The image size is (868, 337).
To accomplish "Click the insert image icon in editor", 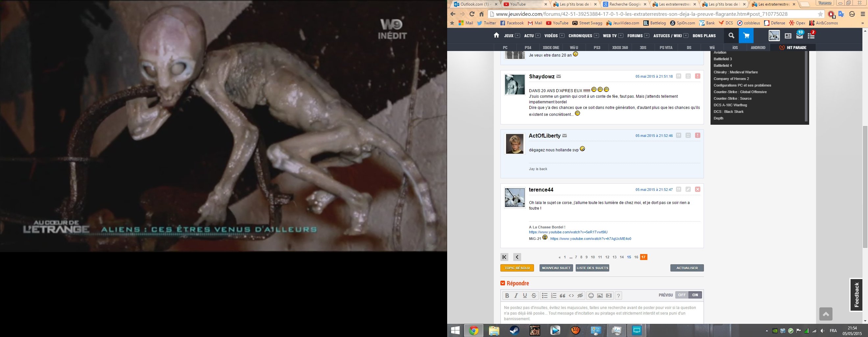I will point(600,296).
